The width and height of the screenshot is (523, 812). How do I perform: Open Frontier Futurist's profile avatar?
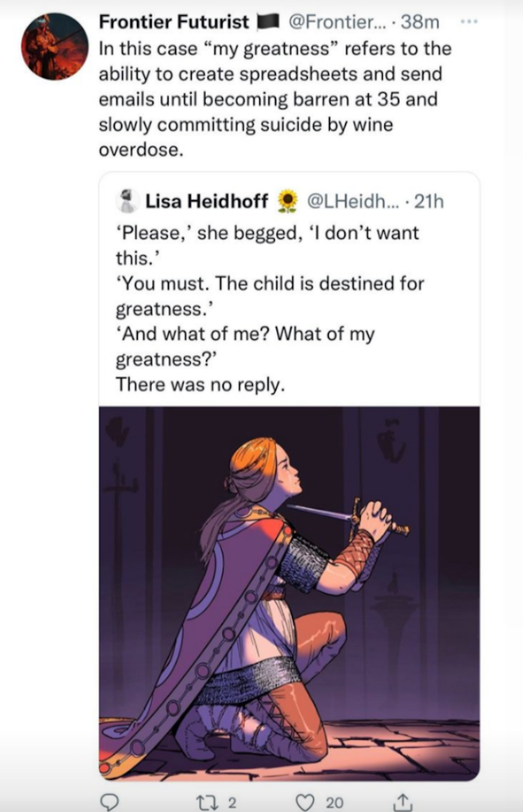tap(54, 47)
